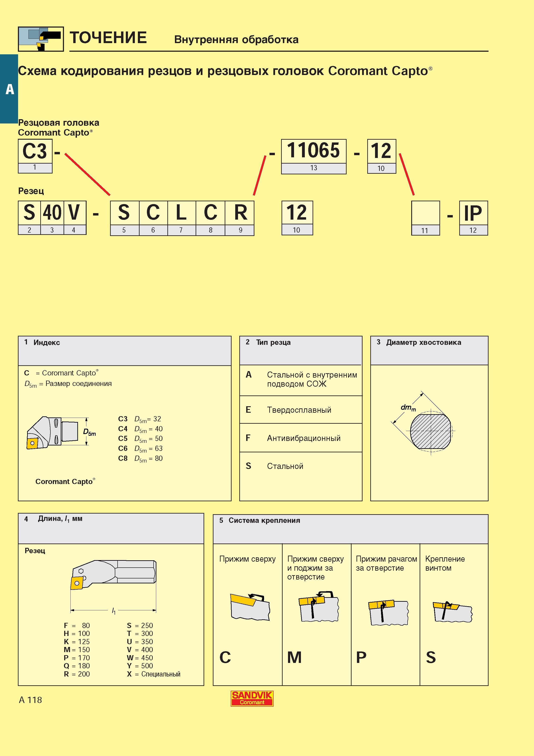Screen dimensions: 534x756
Task: Click the "X = Специальный" entry
Action: [x=154, y=674]
